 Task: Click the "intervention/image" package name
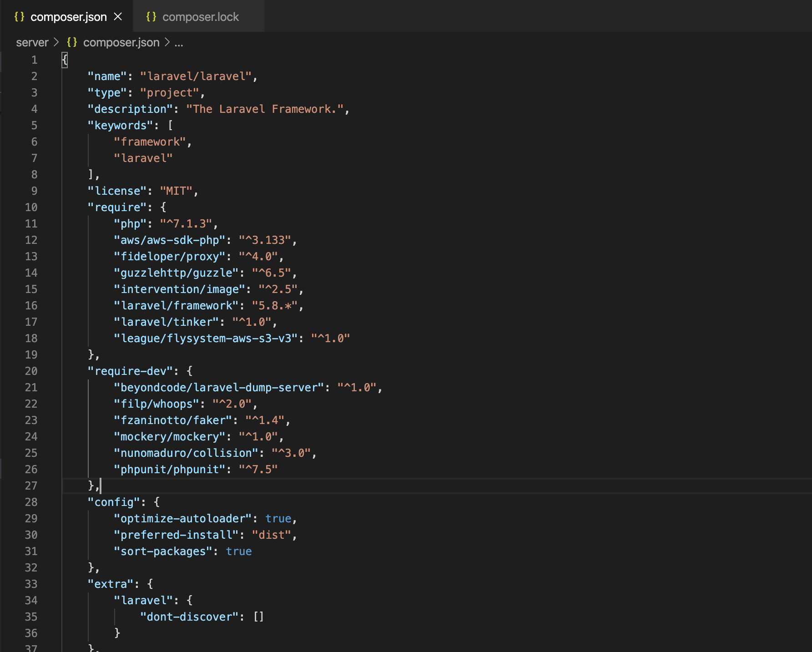click(x=180, y=289)
